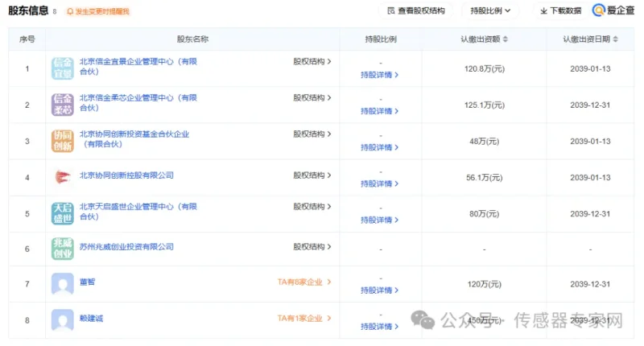644x346 pixels.
Task: Open 持股详情 for 董智 row
Action: click(379, 290)
